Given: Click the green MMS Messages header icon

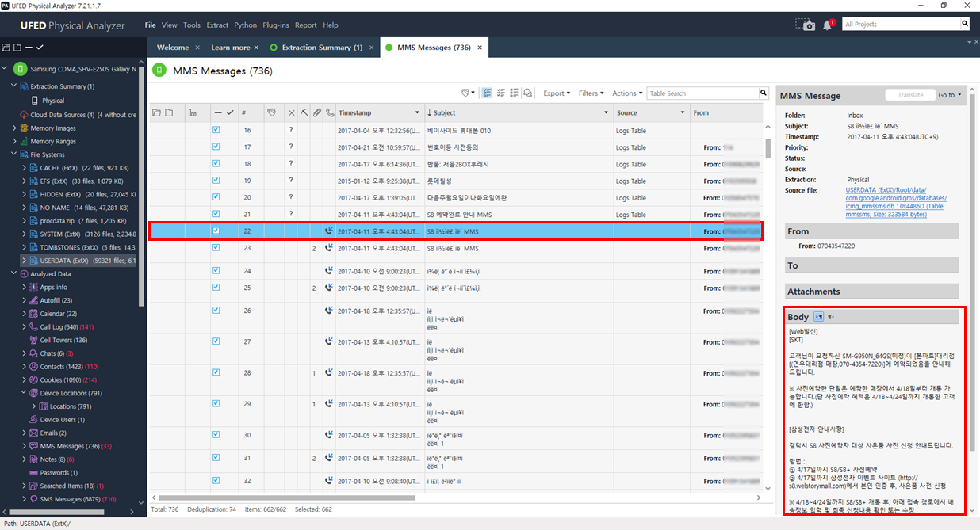Looking at the screenshot, I should (159, 71).
